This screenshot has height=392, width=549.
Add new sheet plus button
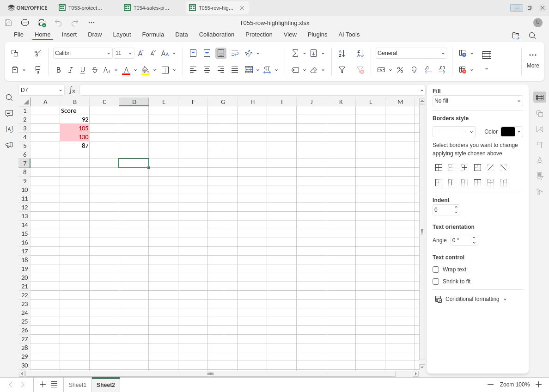[x=43, y=384]
